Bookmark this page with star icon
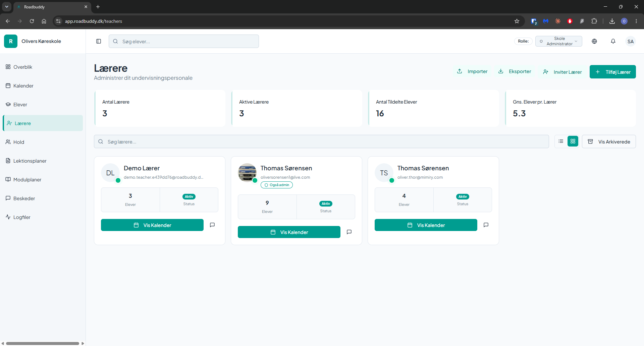The image size is (644, 346). (517, 21)
